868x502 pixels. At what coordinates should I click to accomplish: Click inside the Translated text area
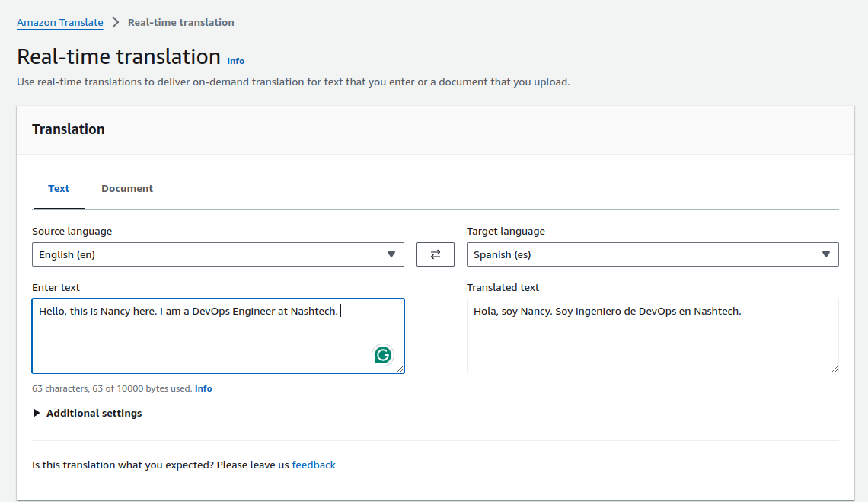pyautogui.click(x=652, y=335)
